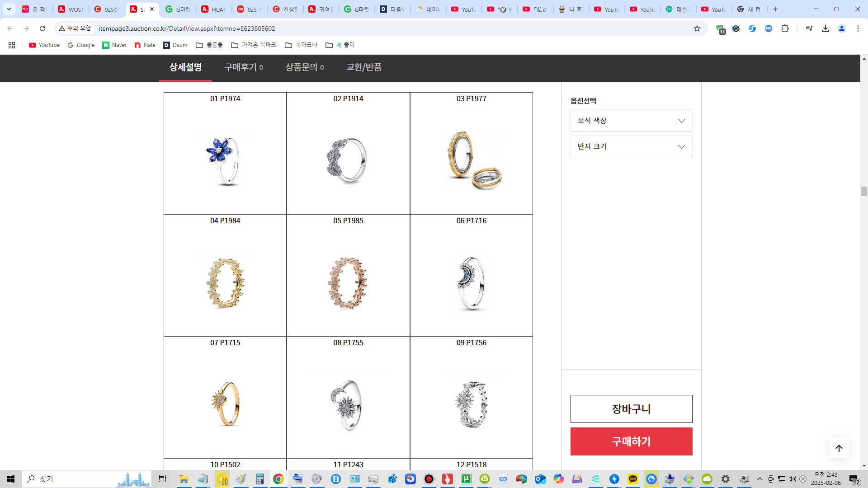Viewport: 868px width, 488px height.
Task: Click the gold daisy ring 04 P1984
Action: [225, 283]
